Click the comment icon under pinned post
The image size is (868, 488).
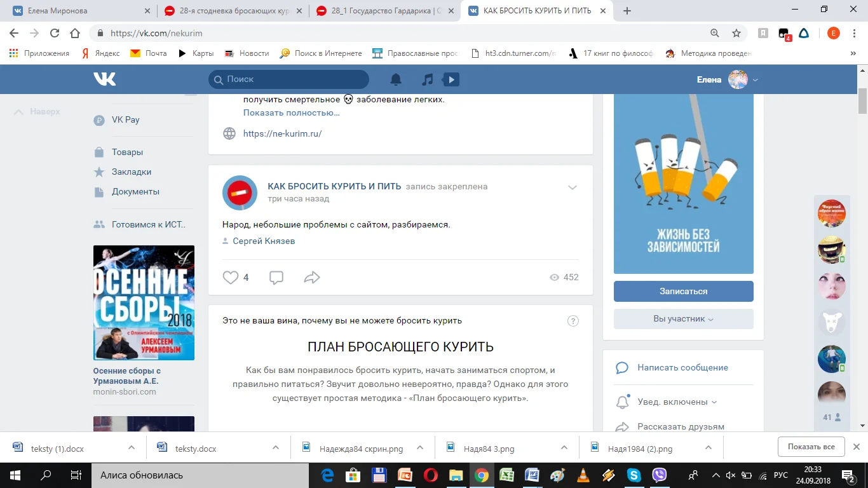click(x=276, y=278)
